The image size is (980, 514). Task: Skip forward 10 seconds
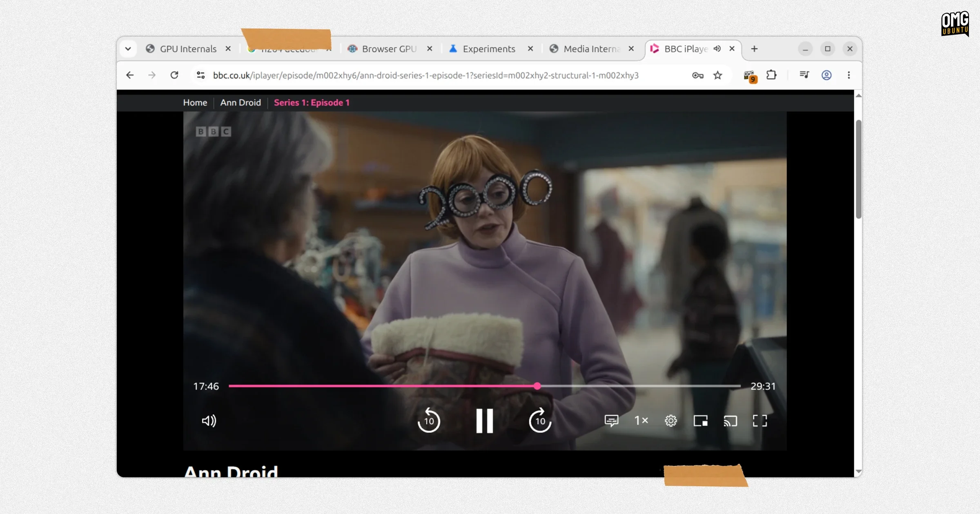540,420
